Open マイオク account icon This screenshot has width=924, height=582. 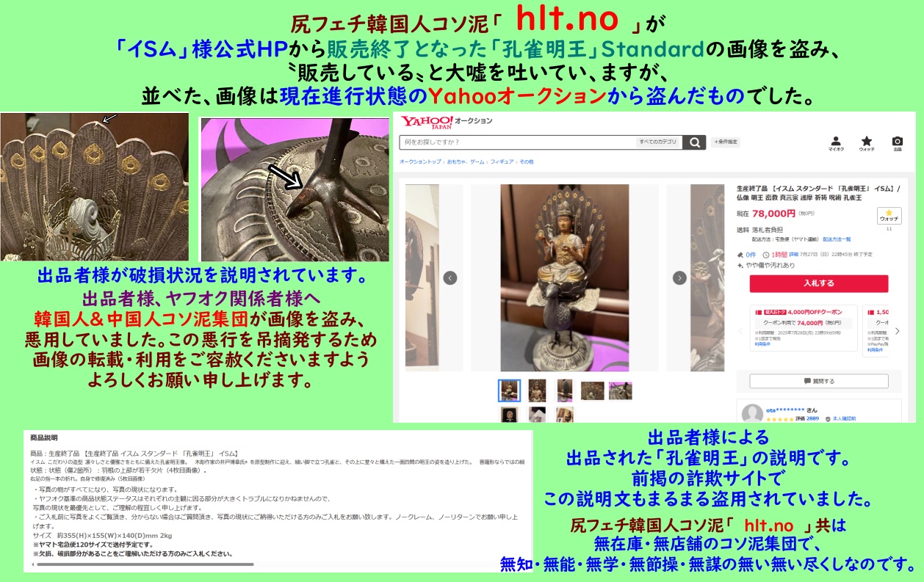(836, 142)
